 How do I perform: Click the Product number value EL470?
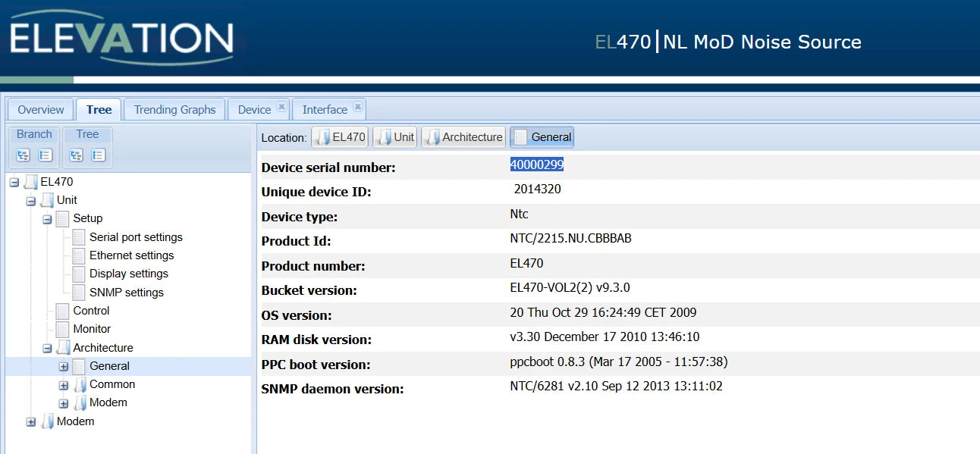coord(527,263)
